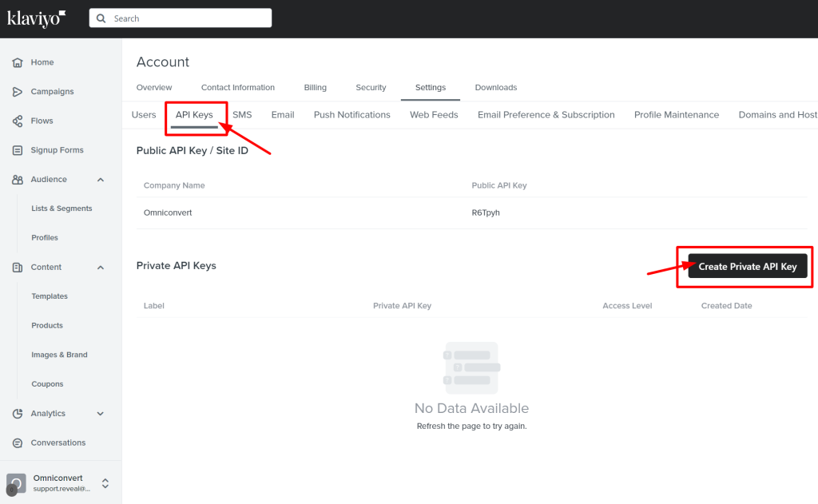Collapse the Audience section chevron
818x504 pixels.
101,180
